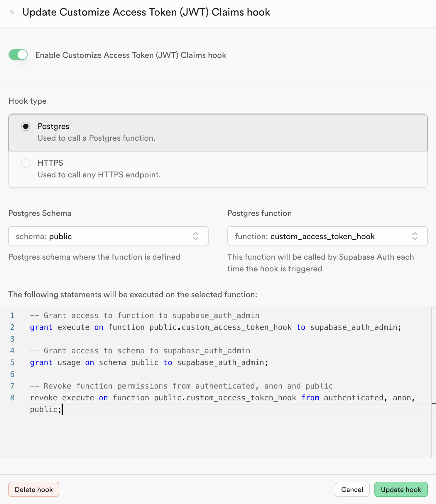Open the schema: public dropdown
Viewport: 436px width, 504px height.
pyautogui.click(x=108, y=236)
